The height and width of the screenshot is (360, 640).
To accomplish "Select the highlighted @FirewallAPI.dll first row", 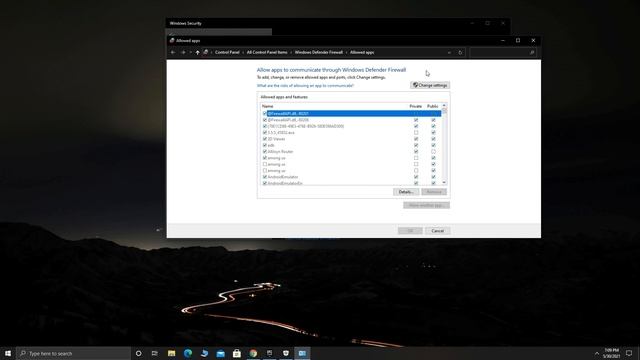I will 352,113.
